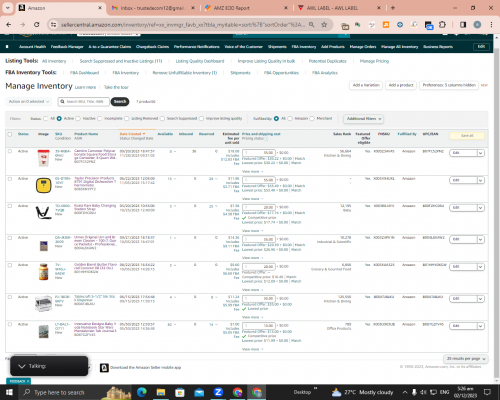
Task: Open Manage Pricing listing tool link
Action: coord(374,61)
